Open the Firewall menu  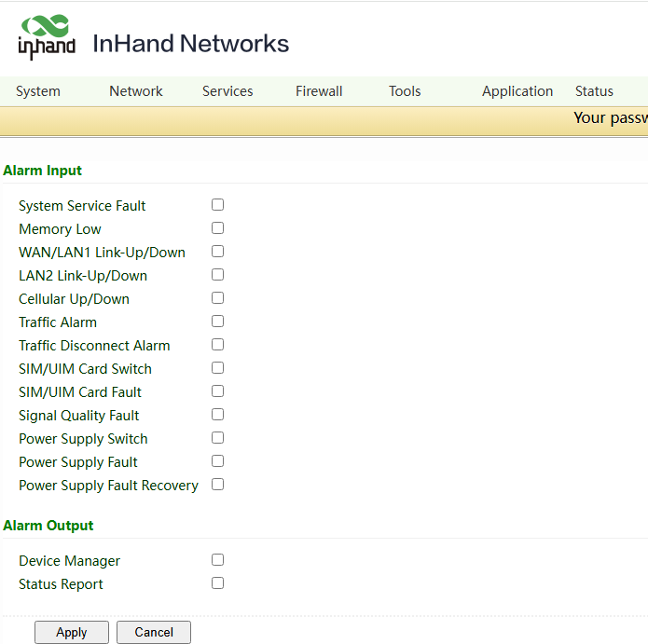tap(319, 91)
